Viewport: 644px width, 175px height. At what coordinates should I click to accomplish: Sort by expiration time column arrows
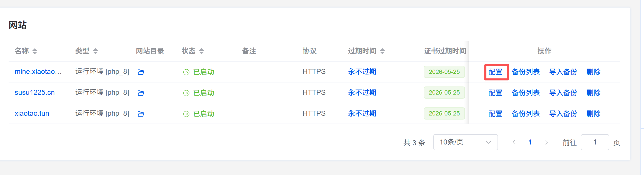point(382,51)
